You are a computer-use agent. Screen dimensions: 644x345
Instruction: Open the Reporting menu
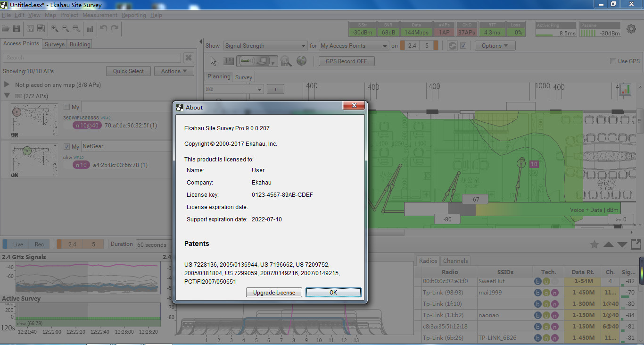click(134, 15)
